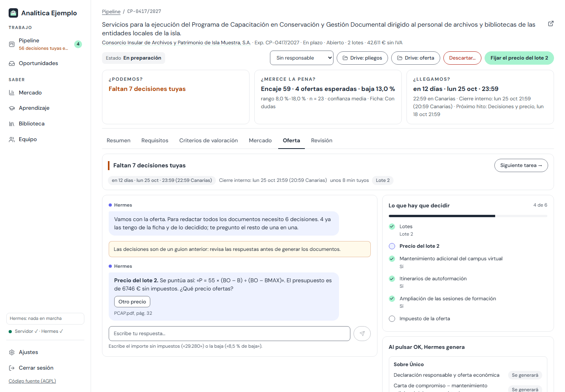The image size is (565, 392).
Task: Switch to the Resumen tab
Action: pos(118,140)
